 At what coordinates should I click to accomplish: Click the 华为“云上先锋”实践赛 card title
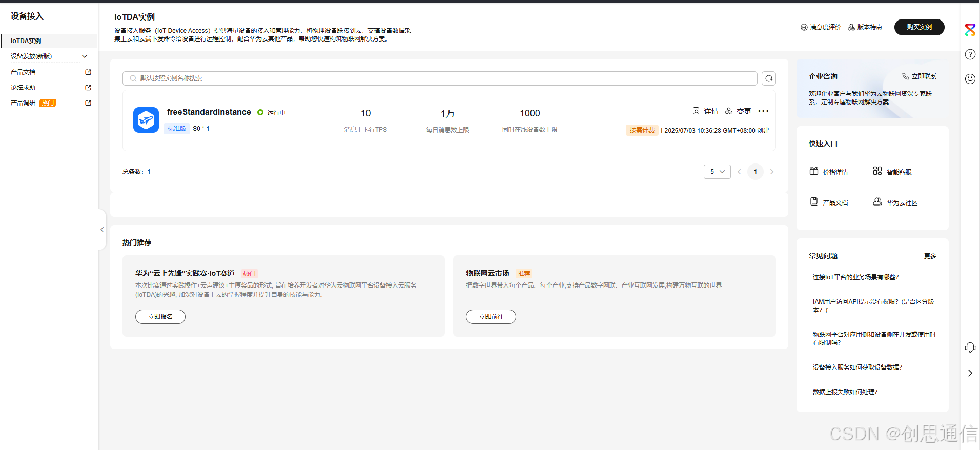tap(185, 274)
